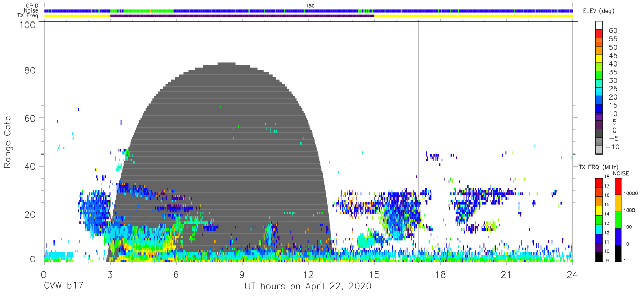
Task: Click the CPID label at top left
Action: (x=33, y=5)
